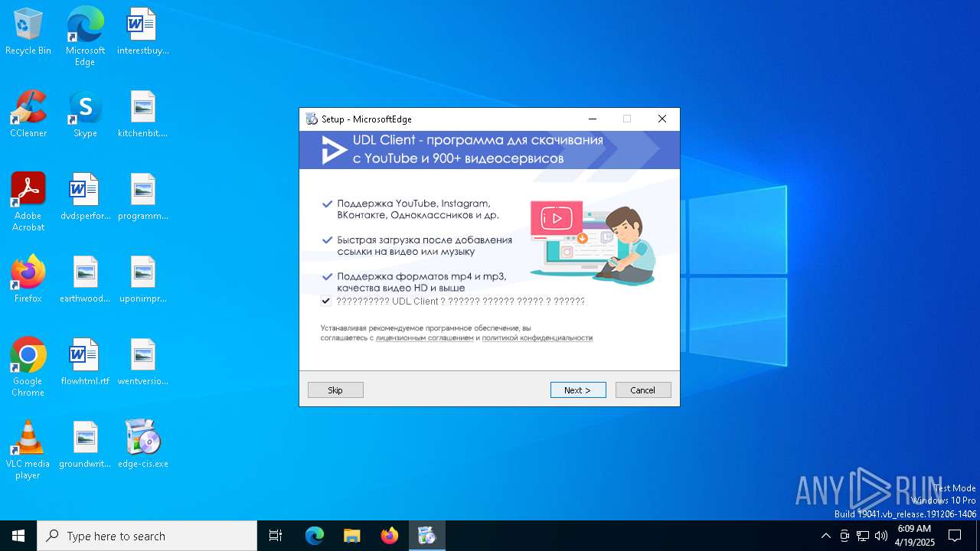Close the Setup - MicrosoftEdge window
980x551 pixels.
662,119
